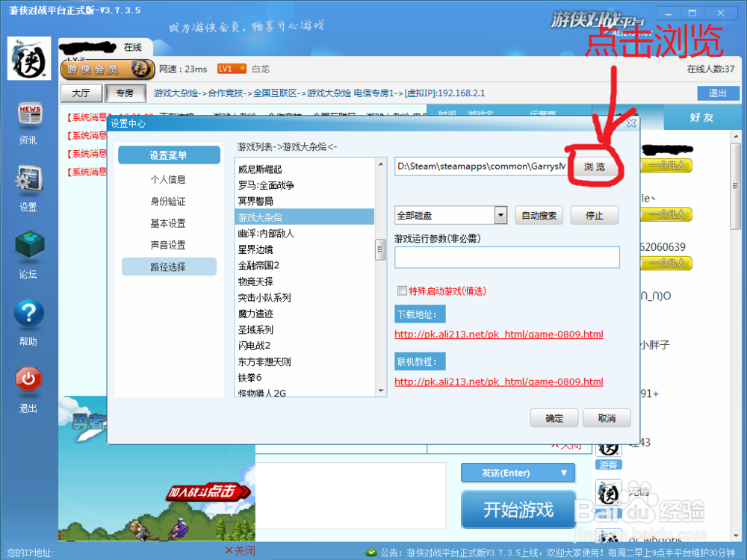Viewport: 747px width, 560px height.
Task: Select 路径选择 in the settings menu
Action: (x=169, y=267)
